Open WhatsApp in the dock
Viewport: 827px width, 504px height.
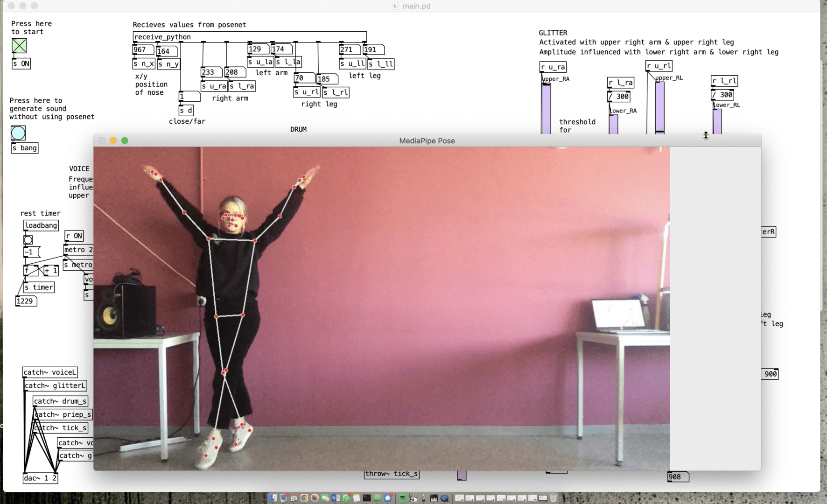(346, 498)
